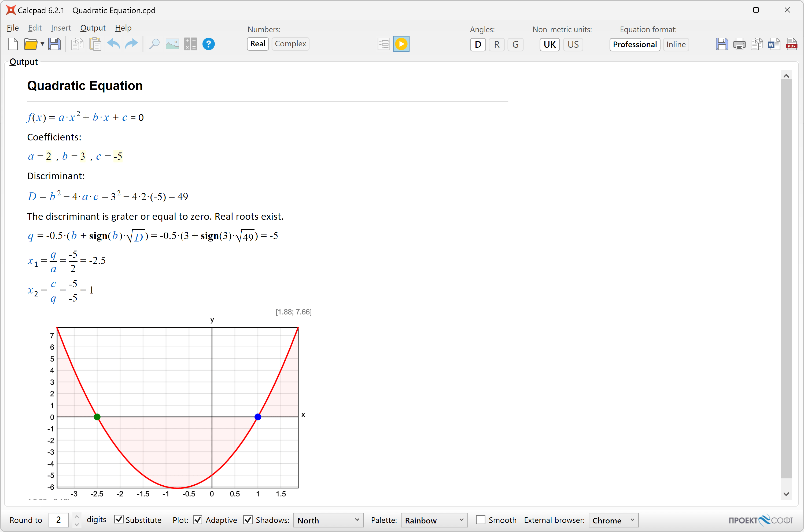The height and width of the screenshot is (532, 804).
Task: Click the New document icon
Action: (x=13, y=44)
